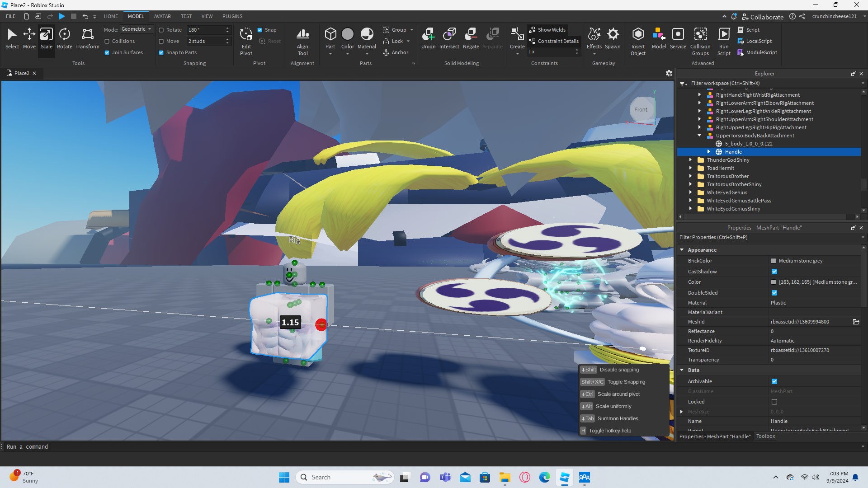Click the Collaborate button
This screenshot has width=868, height=488.
[x=763, y=17]
